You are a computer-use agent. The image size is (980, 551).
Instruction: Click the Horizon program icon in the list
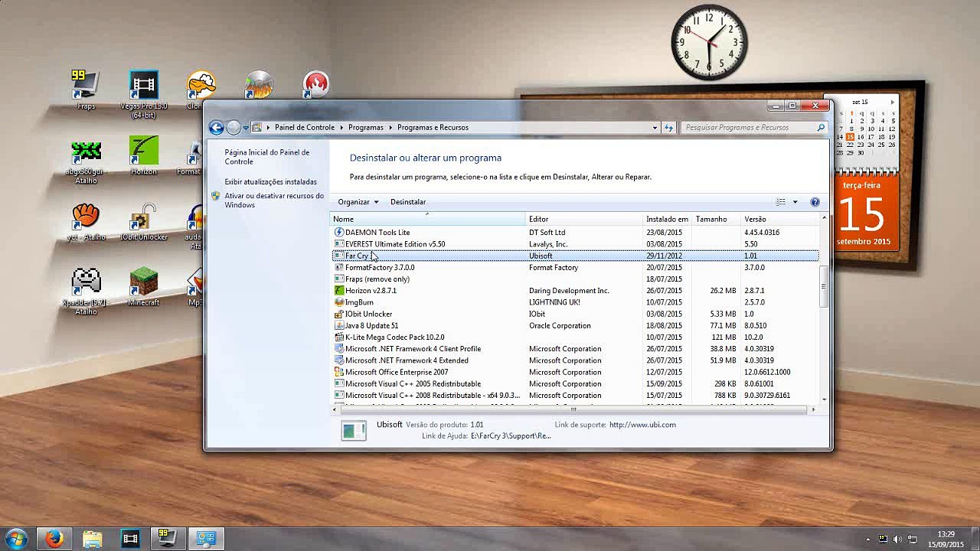tap(339, 291)
